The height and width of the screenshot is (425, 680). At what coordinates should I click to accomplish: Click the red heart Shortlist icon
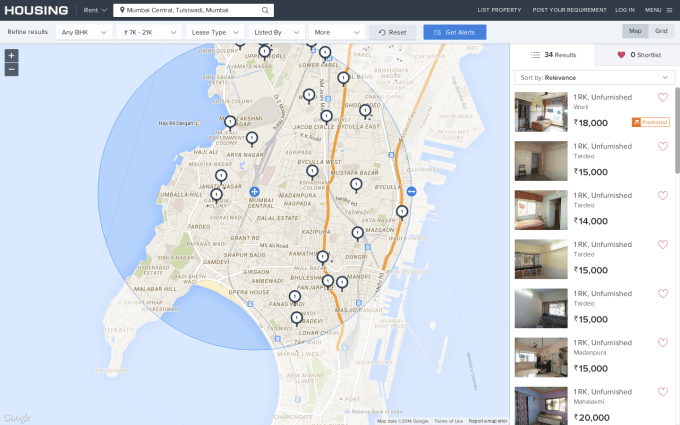click(x=621, y=55)
